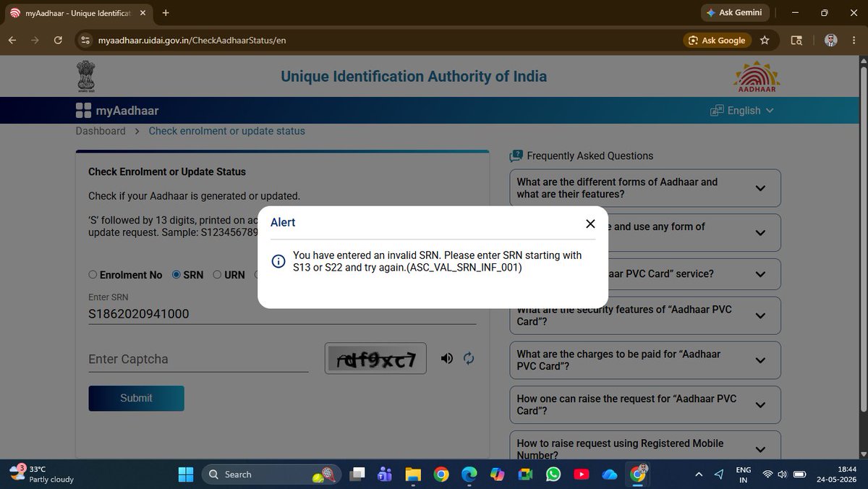Click the language translate icon beside English
This screenshot has height=489, width=868.
tap(717, 111)
